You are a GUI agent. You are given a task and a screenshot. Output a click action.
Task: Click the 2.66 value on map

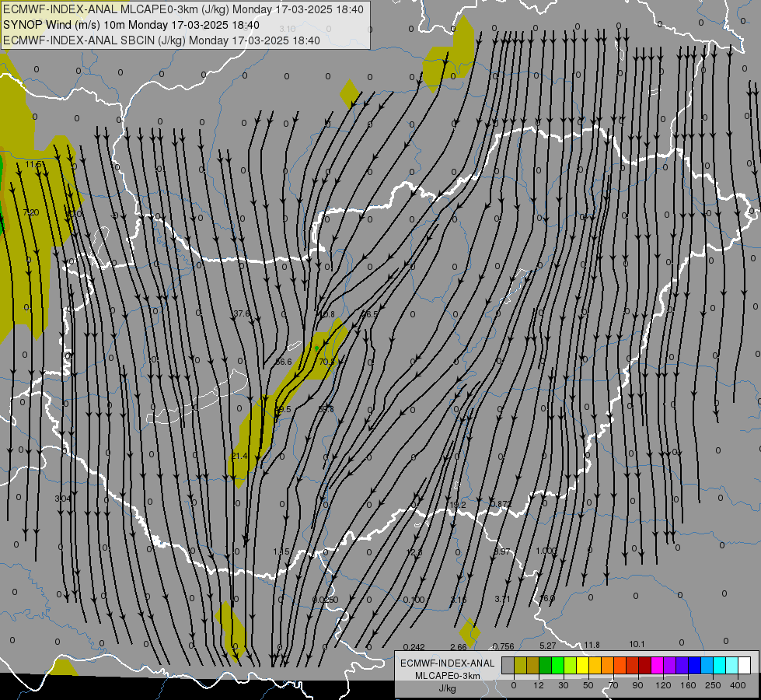(x=458, y=647)
